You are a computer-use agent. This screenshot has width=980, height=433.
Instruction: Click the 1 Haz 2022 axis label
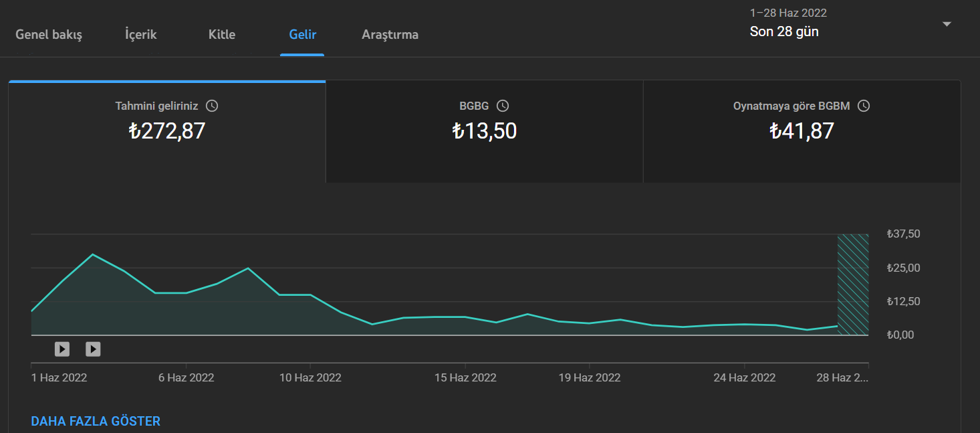coord(59,377)
